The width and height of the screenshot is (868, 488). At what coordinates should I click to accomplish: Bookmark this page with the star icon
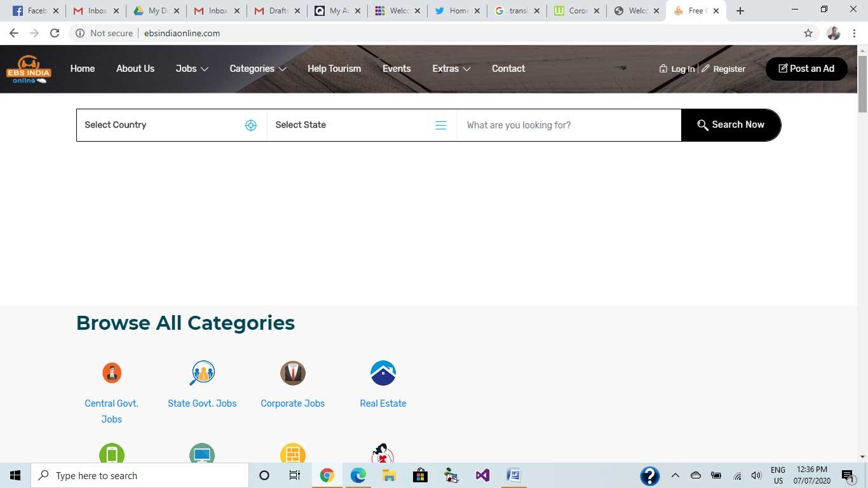click(808, 33)
